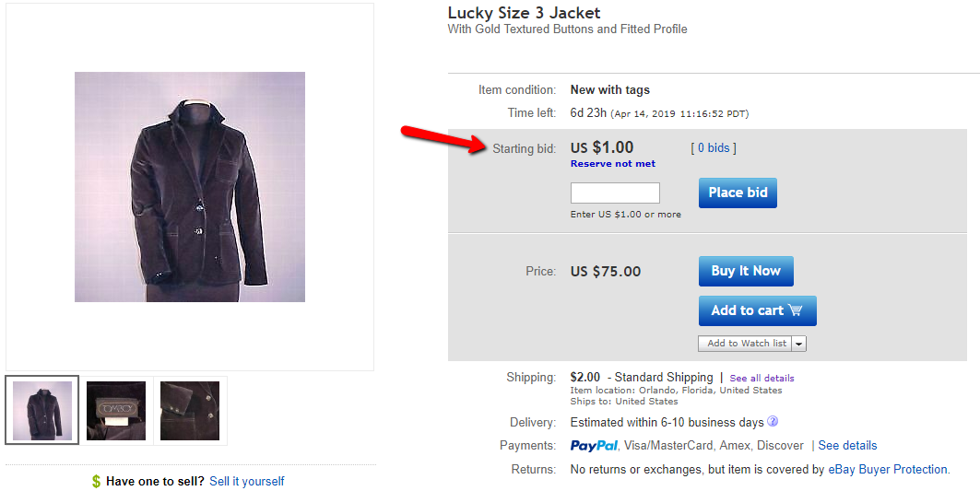Click the Buy It Now button

coord(746,271)
